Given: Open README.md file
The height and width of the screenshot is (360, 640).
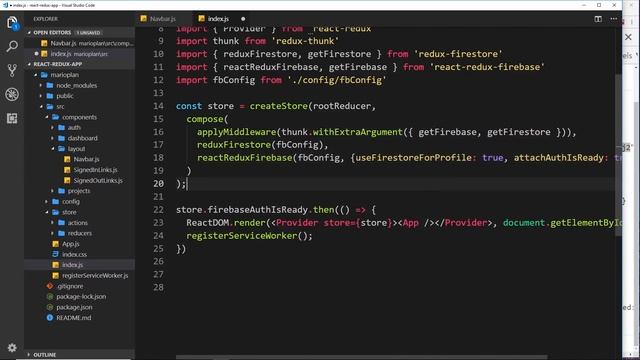Looking at the screenshot, I should [x=80, y=318].
